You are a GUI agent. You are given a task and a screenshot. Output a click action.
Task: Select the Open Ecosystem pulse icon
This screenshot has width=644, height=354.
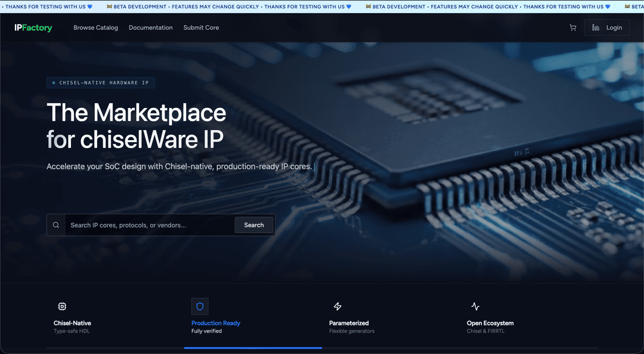point(475,306)
